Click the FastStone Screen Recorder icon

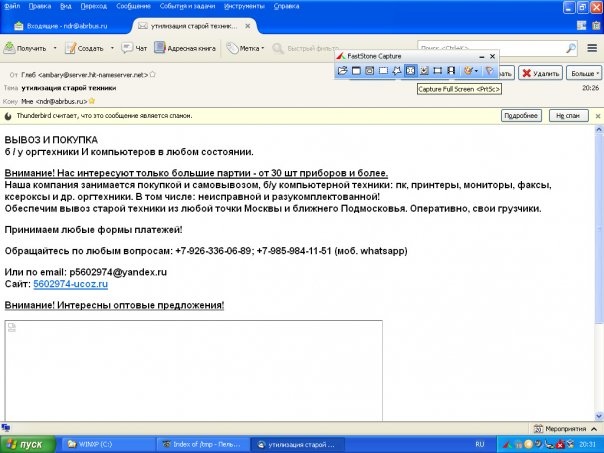452,71
